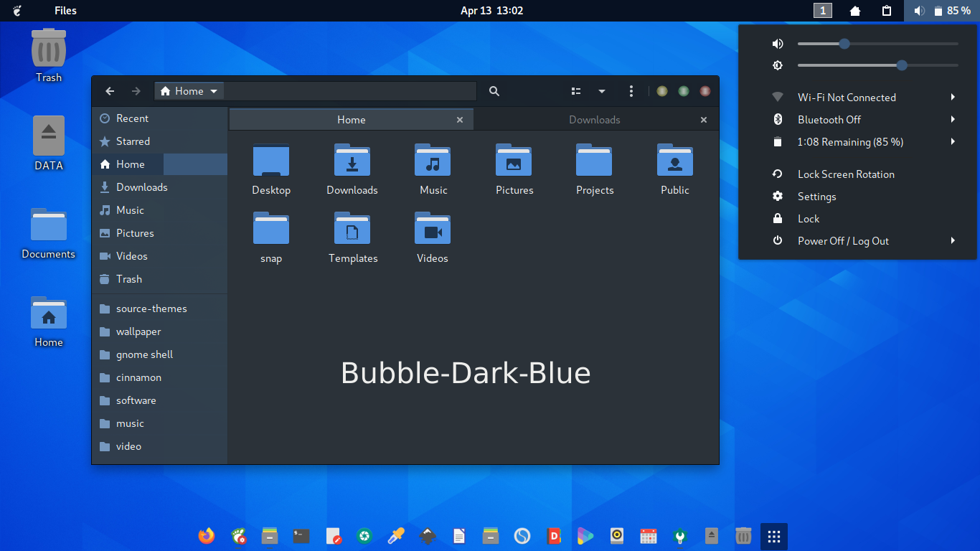This screenshot has height=551, width=980.
Task: Select Downloads in the sidebar
Action: point(160,187)
